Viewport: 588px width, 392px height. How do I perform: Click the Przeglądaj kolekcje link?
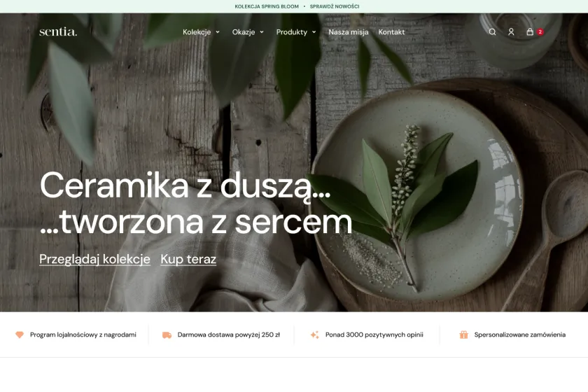[x=95, y=259]
